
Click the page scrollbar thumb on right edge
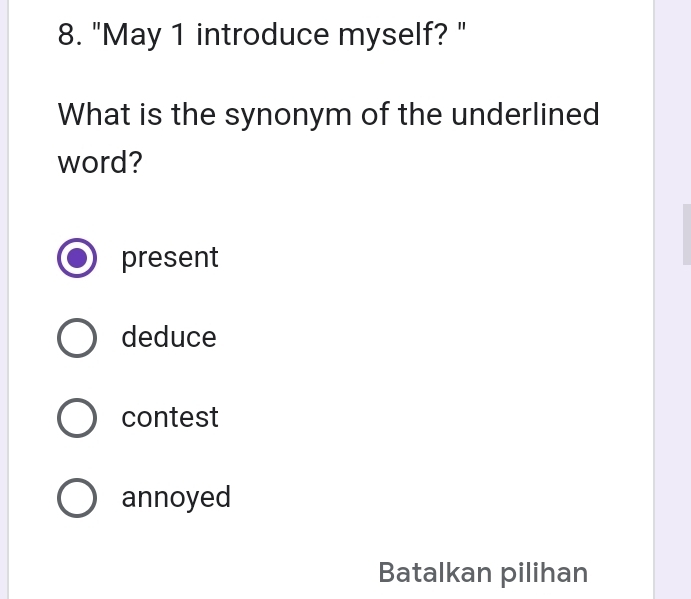686,234
